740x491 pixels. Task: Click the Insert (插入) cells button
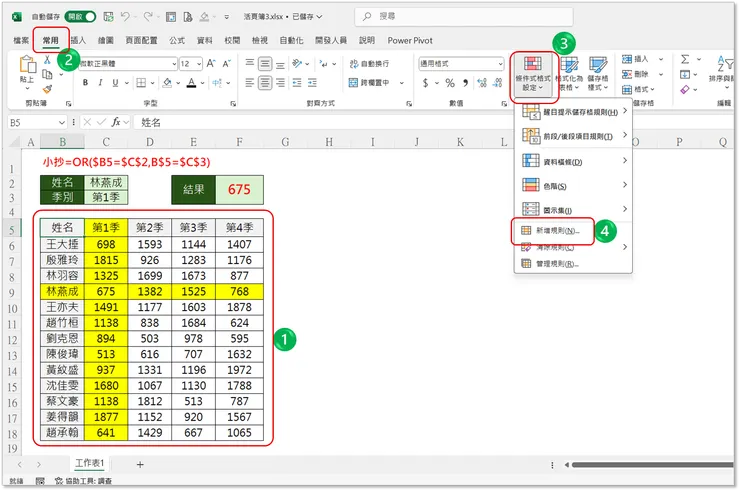(x=635, y=59)
